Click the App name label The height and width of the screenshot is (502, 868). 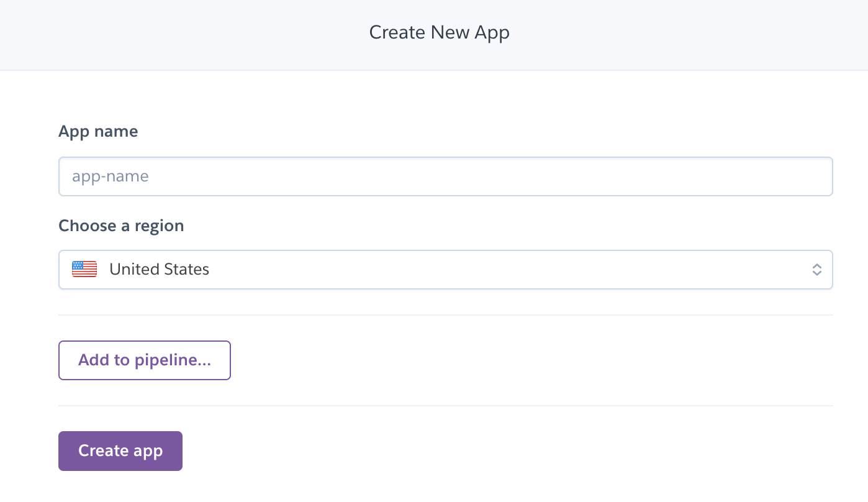98,131
